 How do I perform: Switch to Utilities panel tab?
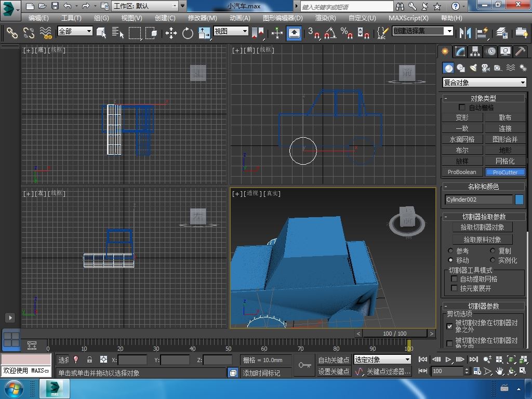520,51
